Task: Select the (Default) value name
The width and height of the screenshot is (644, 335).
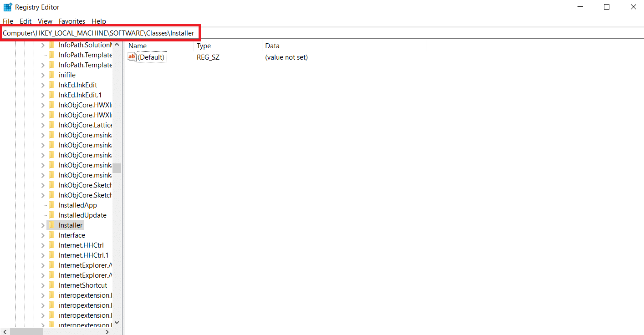Action: [x=151, y=57]
